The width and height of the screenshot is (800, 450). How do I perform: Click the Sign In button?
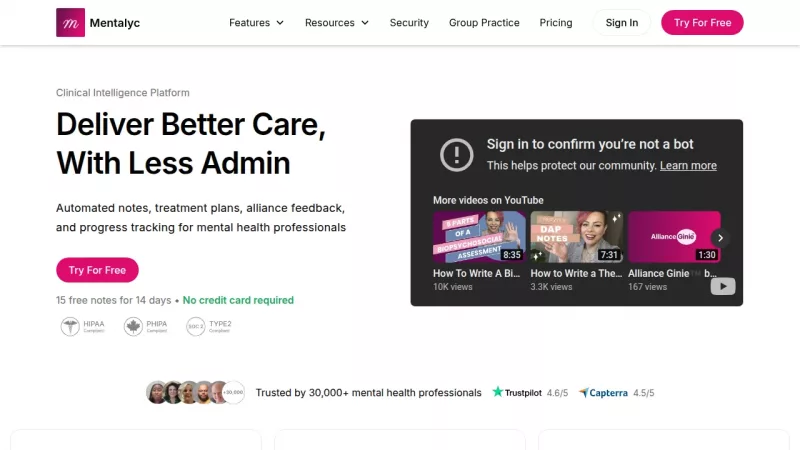pyautogui.click(x=621, y=22)
